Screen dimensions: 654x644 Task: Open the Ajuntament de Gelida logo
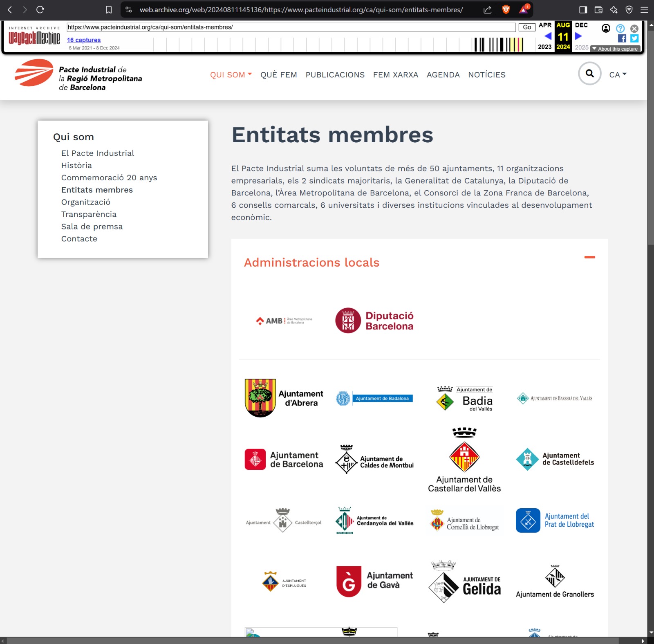point(465,581)
